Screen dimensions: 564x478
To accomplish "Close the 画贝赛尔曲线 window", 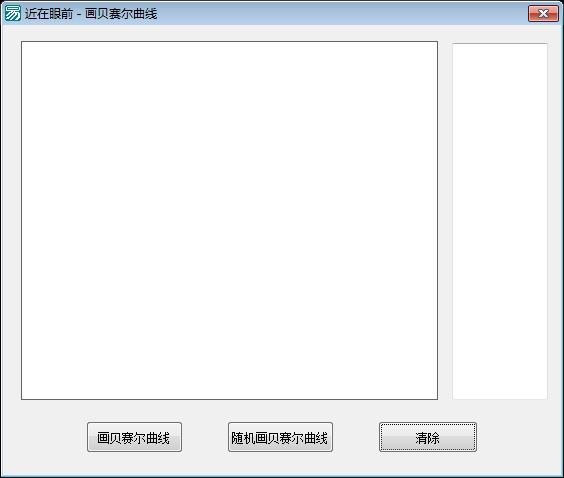I will pyautogui.click(x=543, y=14).
